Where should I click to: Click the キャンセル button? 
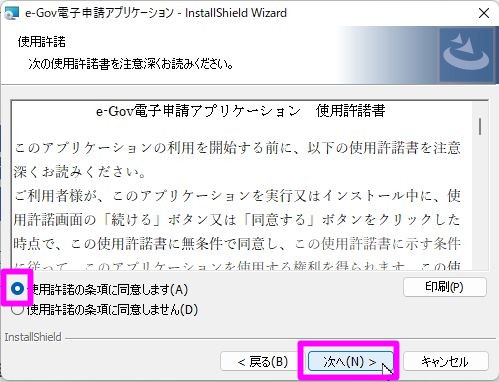coord(445,361)
